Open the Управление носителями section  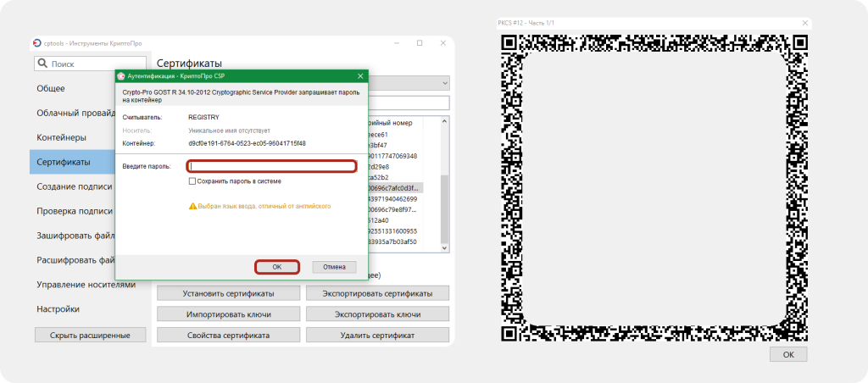pos(86,285)
